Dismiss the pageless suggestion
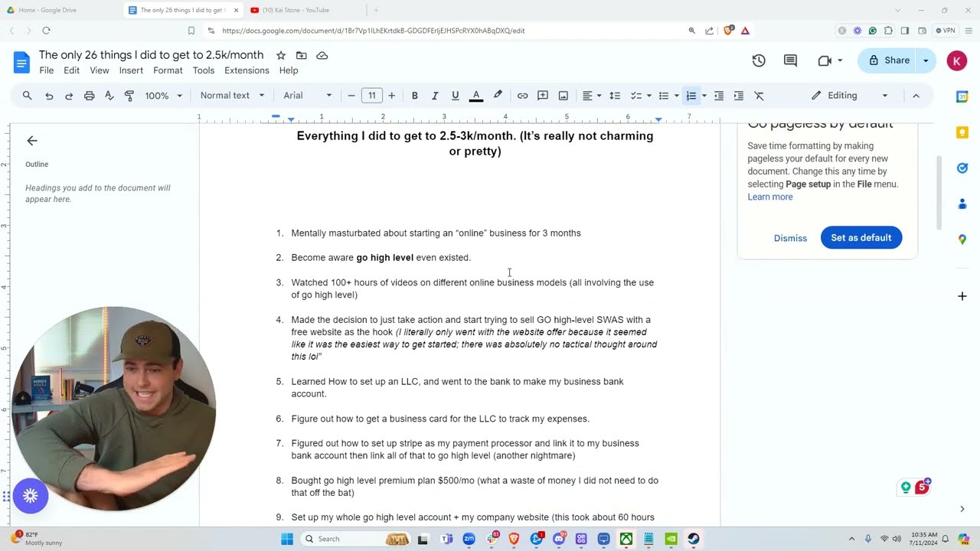 790,238
